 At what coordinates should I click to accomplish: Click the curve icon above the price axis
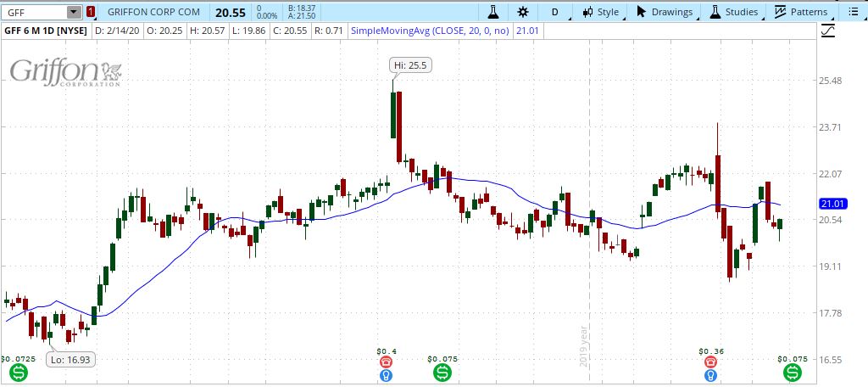(828, 31)
